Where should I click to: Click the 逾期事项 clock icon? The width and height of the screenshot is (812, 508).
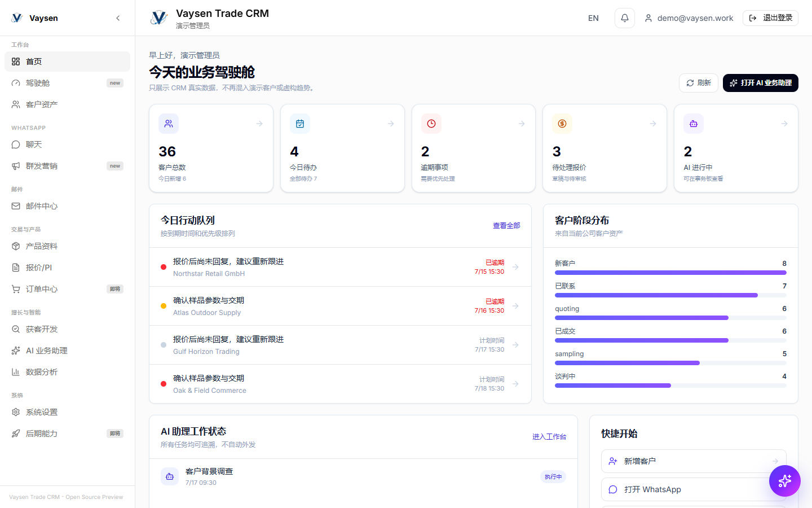point(431,124)
